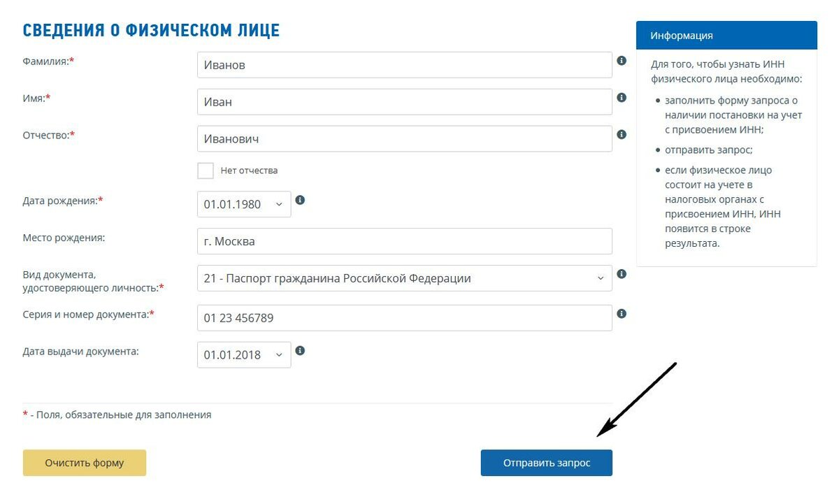Click info icon next to Имя field

pos(622,97)
